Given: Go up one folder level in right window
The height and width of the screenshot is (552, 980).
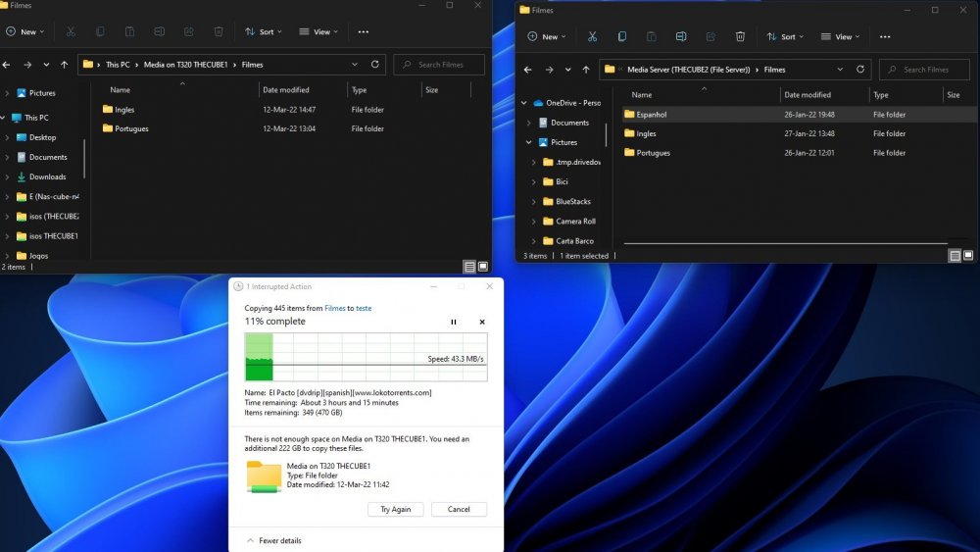Looking at the screenshot, I should click(x=586, y=70).
